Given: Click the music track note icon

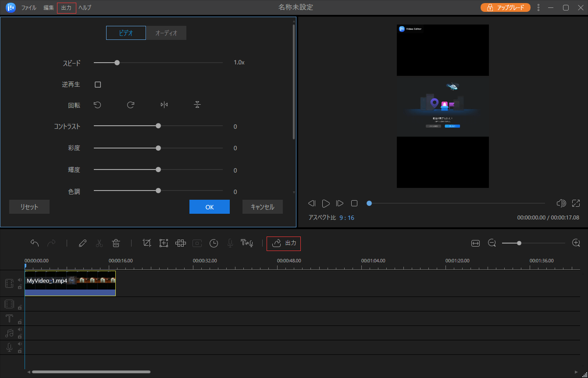Looking at the screenshot, I should [x=9, y=333].
